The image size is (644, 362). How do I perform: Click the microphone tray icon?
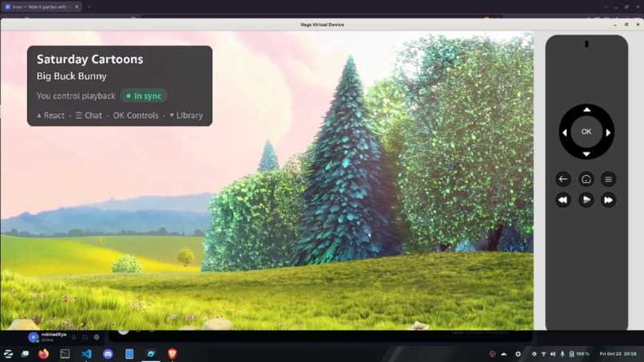[x=563, y=354]
